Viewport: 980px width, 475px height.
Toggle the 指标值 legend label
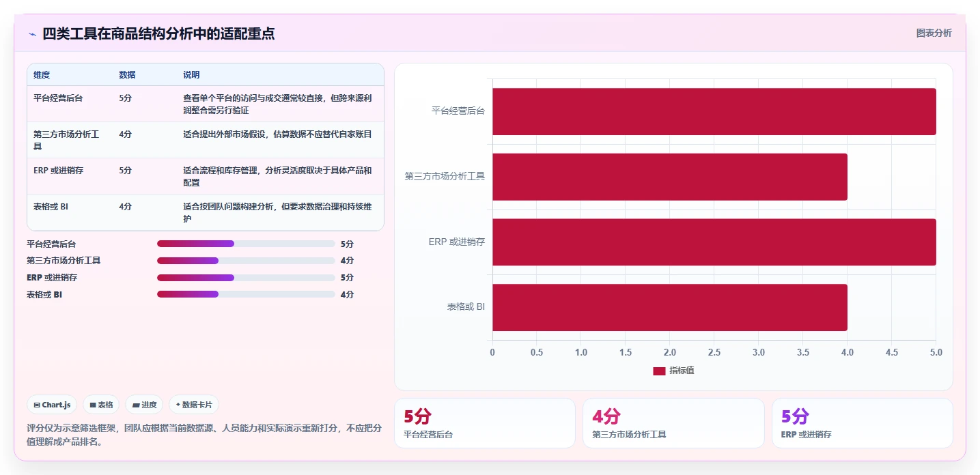pos(682,371)
